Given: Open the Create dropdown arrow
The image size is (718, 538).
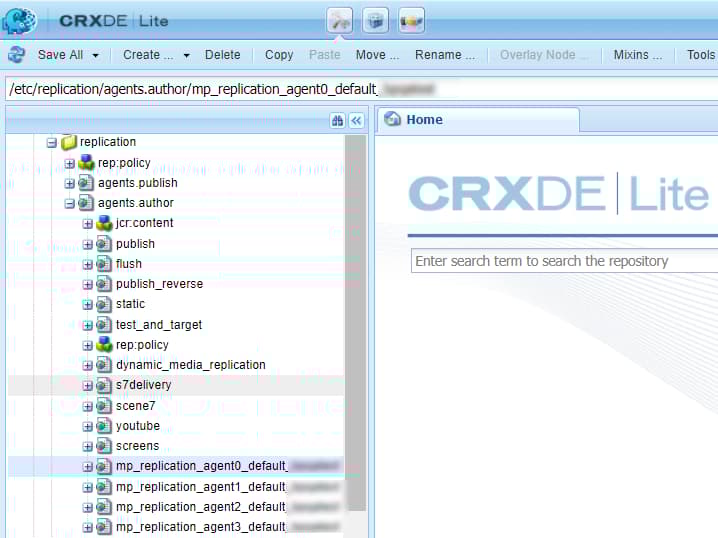Looking at the screenshot, I should (186, 55).
